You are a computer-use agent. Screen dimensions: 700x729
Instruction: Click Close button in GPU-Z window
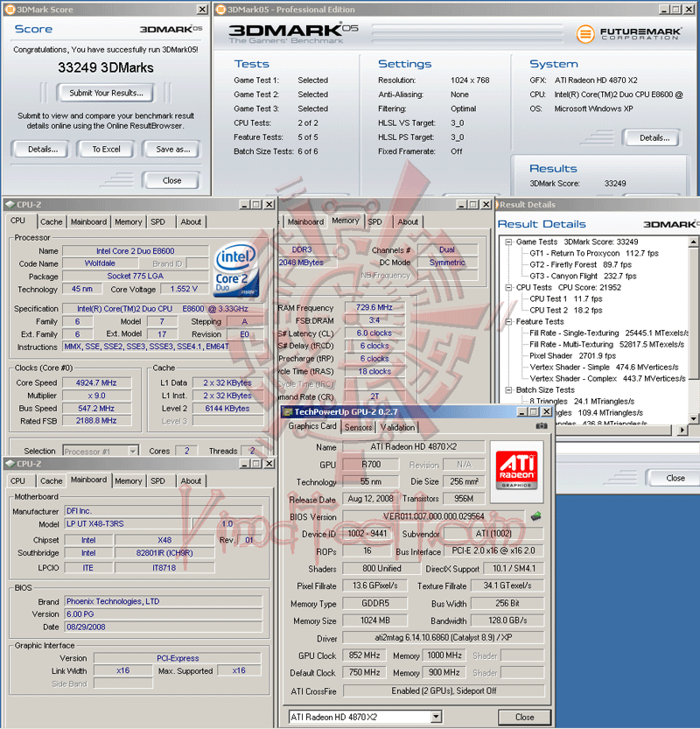tap(524, 717)
